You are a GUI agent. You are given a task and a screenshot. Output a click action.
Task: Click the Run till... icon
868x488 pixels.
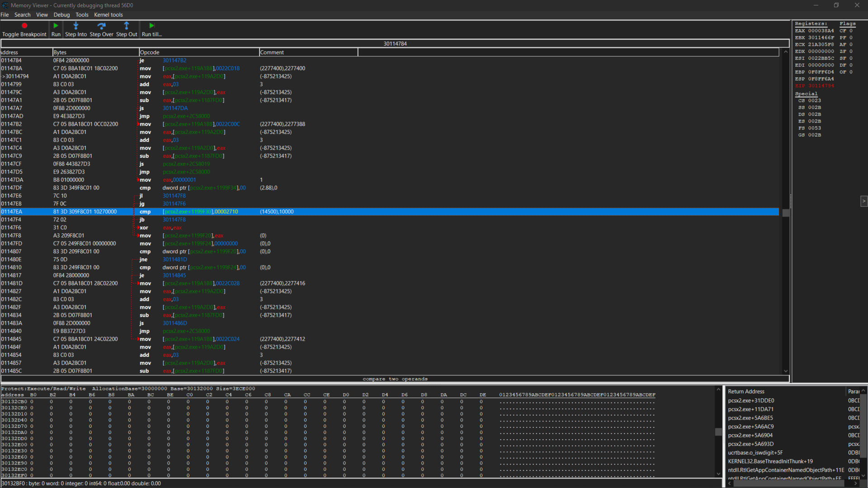[x=152, y=26]
